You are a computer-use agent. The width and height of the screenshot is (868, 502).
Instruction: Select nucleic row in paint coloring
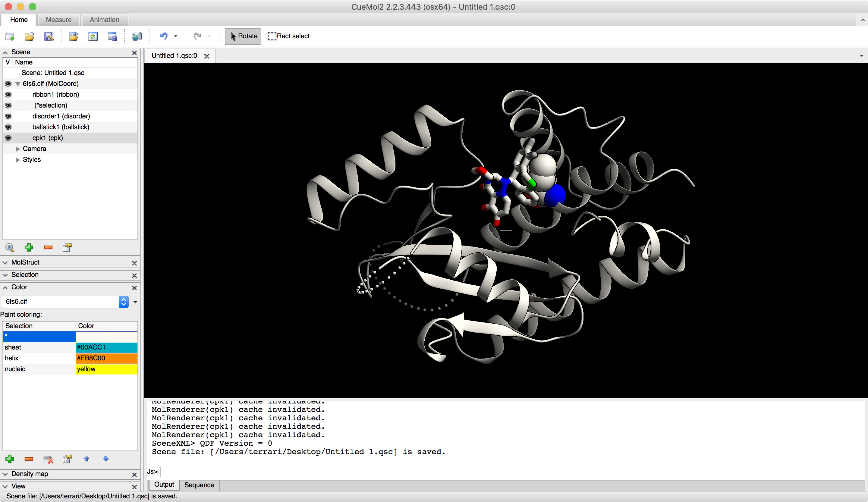click(70, 369)
